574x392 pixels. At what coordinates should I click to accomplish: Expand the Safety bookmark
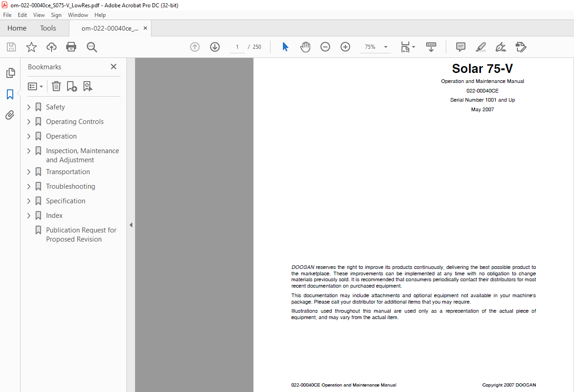coord(29,107)
